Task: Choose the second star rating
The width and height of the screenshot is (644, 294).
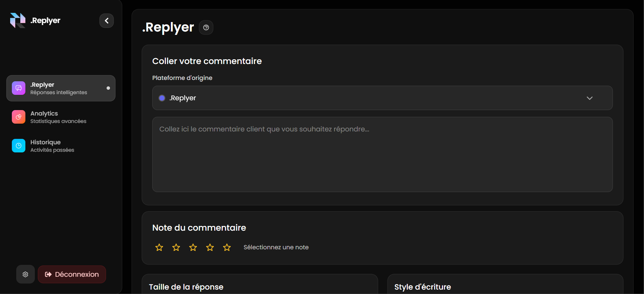Action: 176,248
